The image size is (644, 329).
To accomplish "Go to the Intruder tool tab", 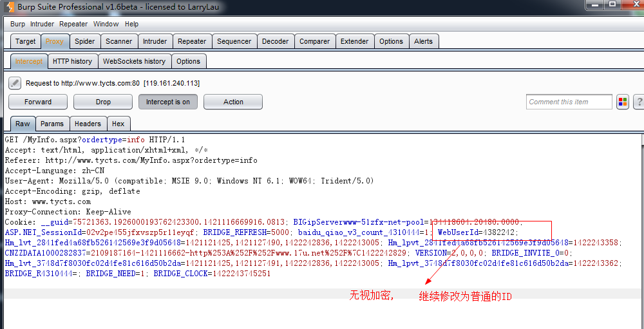I will tap(155, 41).
